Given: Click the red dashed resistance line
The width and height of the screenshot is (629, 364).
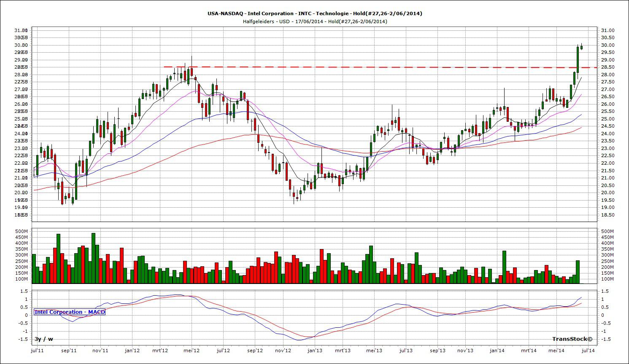Looking at the screenshot, I should coord(380,67).
